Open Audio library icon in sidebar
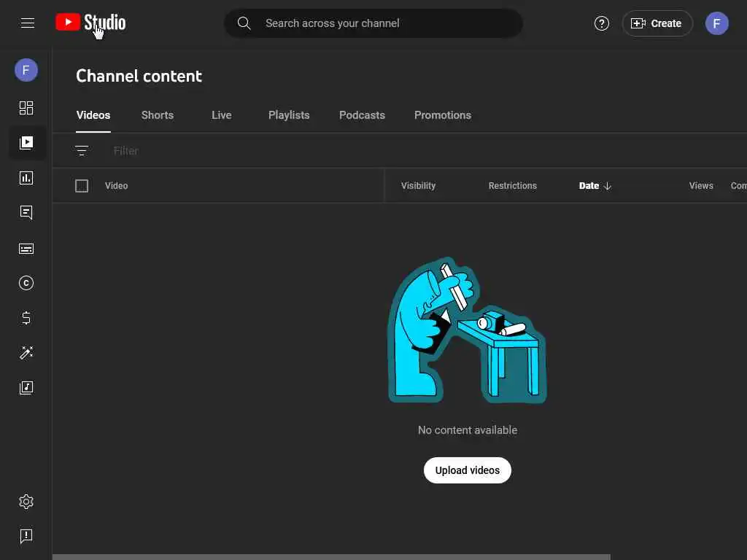This screenshot has height=560, width=747. click(x=26, y=388)
